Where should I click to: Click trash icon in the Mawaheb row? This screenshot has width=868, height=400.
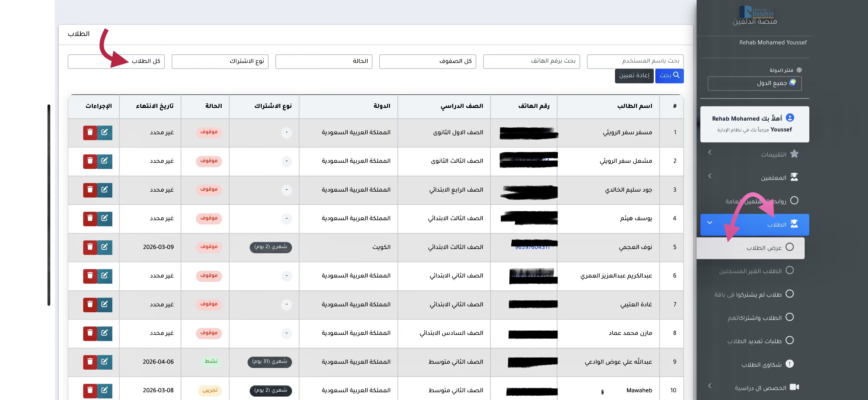[x=90, y=391]
